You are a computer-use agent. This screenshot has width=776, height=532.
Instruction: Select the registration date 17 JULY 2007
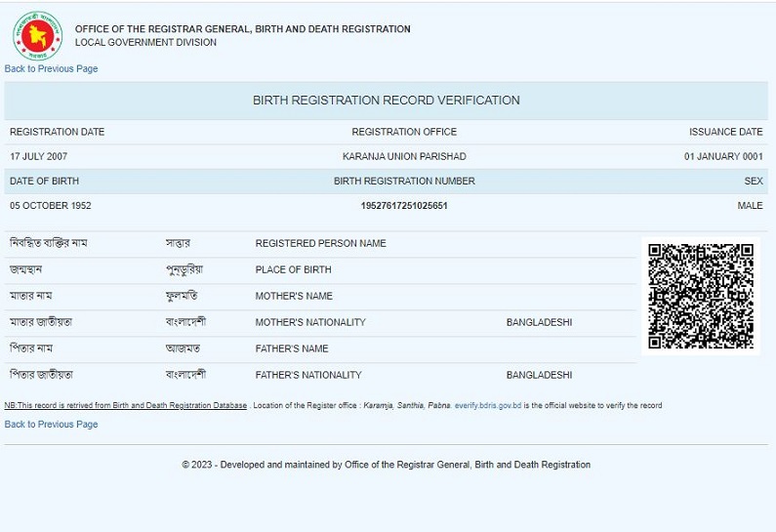[39, 156]
